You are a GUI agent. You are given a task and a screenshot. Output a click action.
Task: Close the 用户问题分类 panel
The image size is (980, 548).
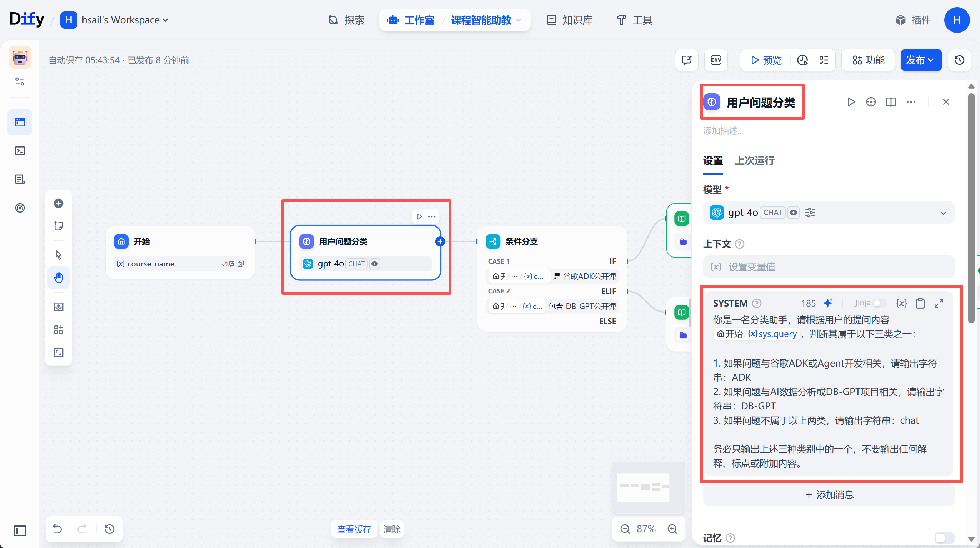click(x=946, y=102)
